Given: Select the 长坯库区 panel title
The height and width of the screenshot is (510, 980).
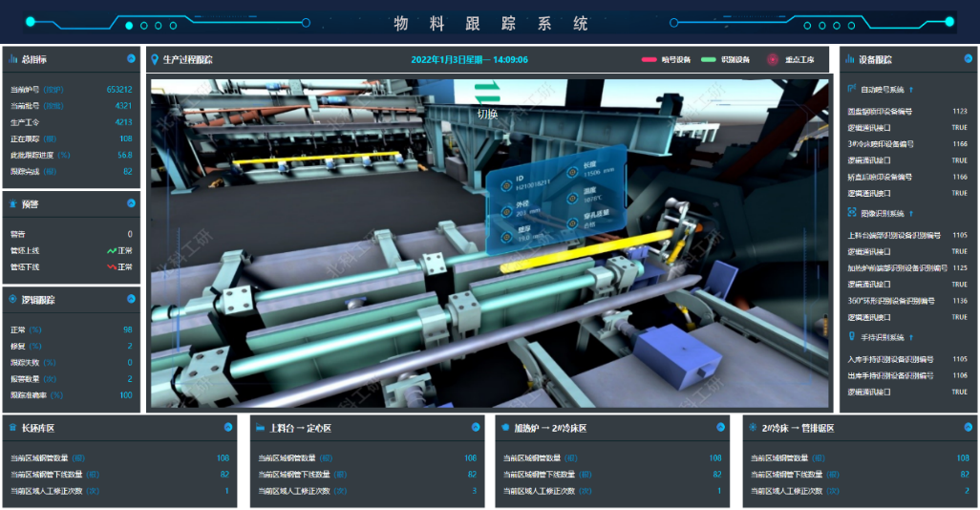Looking at the screenshot, I should coord(43,428).
